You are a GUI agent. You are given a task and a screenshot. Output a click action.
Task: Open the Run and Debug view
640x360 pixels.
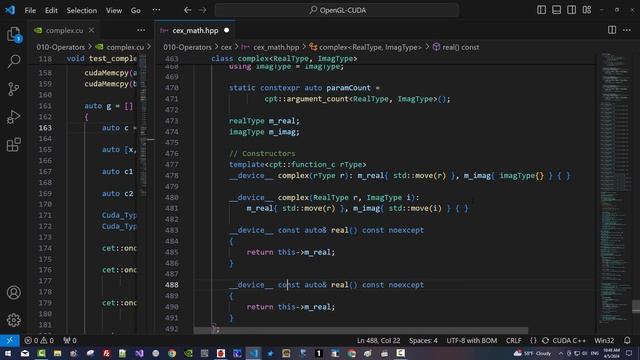point(13,117)
